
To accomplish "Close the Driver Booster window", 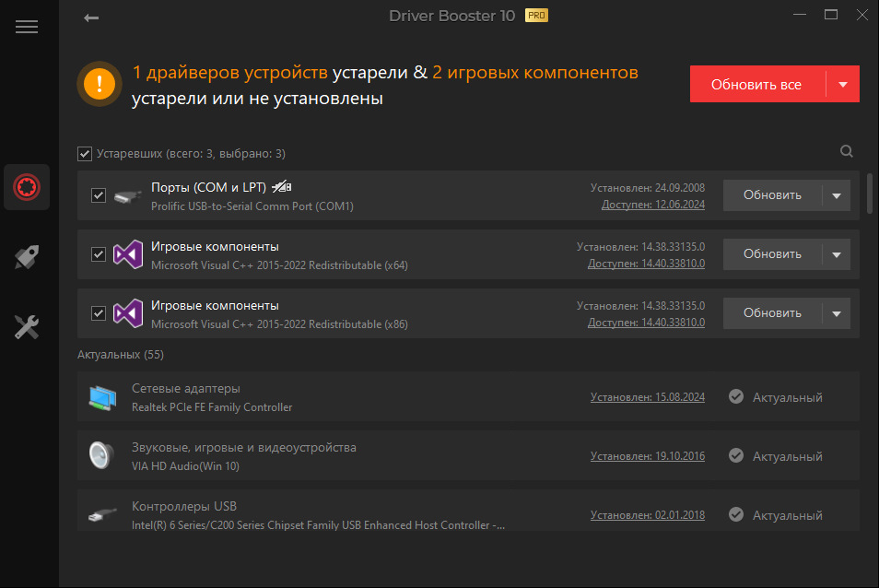I will point(862,15).
